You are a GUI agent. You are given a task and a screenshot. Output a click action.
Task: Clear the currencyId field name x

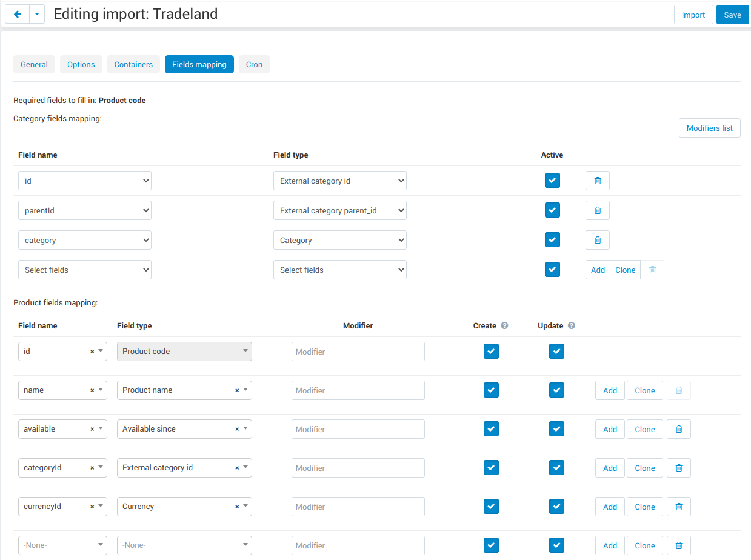[92, 507]
